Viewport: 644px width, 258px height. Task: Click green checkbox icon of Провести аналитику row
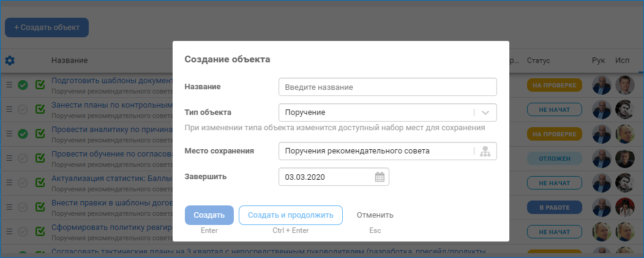(40, 133)
